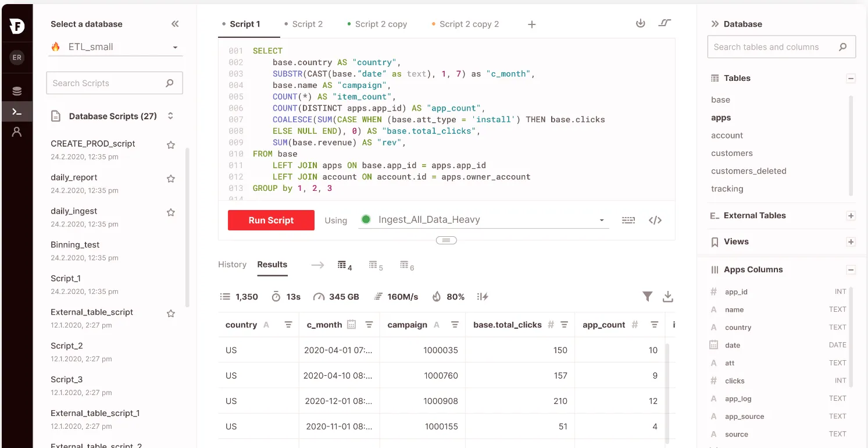Star the External_table_script
This screenshot has height=448, width=868.
(x=171, y=314)
